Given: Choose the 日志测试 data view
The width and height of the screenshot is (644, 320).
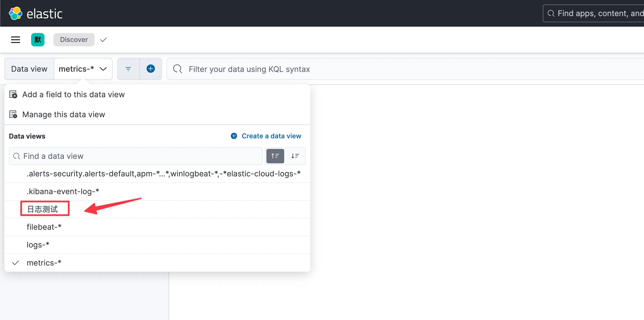Looking at the screenshot, I should tap(43, 209).
